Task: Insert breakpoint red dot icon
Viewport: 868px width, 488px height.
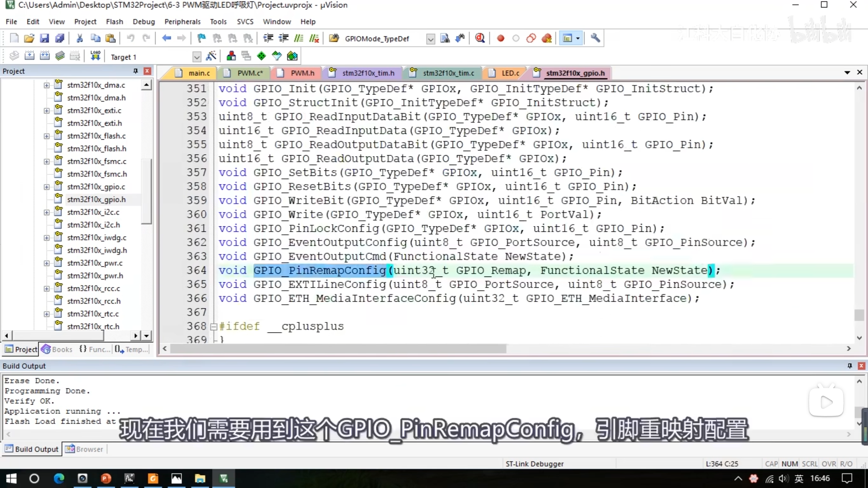Action: click(500, 38)
